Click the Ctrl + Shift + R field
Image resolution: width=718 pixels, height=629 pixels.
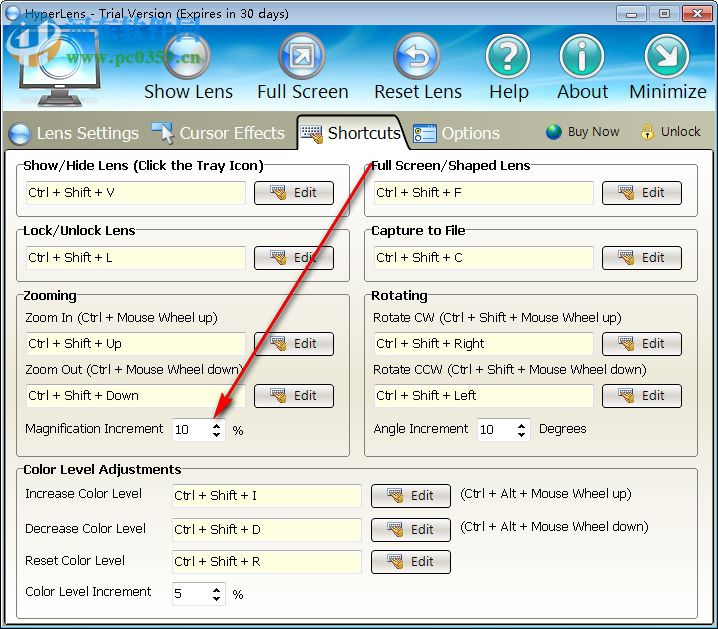point(267,562)
